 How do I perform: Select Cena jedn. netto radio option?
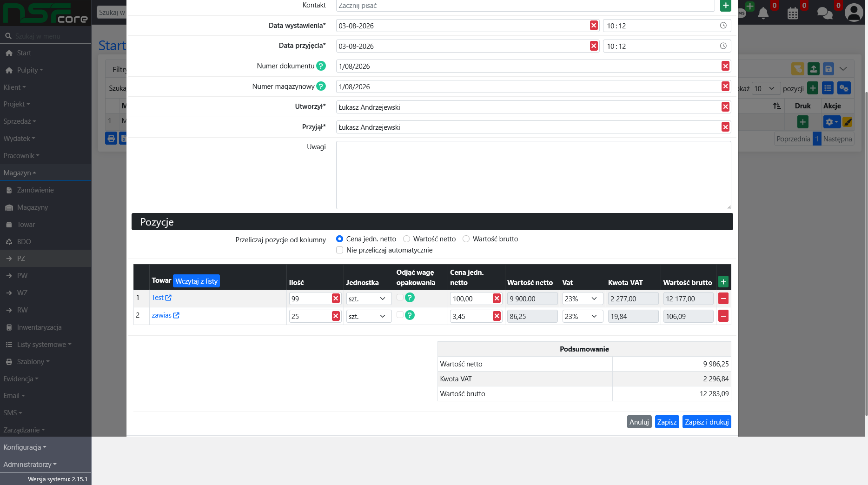coord(339,239)
